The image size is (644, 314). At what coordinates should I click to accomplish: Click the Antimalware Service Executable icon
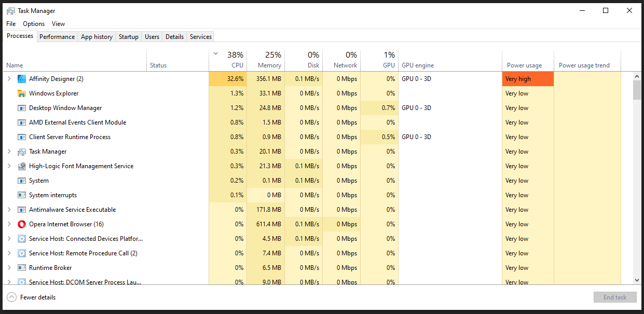pyautogui.click(x=21, y=210)
